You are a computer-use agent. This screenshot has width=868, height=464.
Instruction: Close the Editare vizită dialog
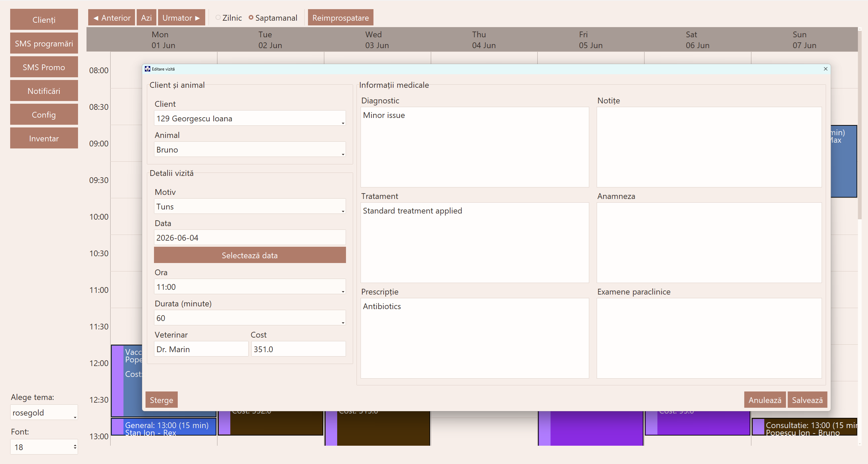coord(825,69)
